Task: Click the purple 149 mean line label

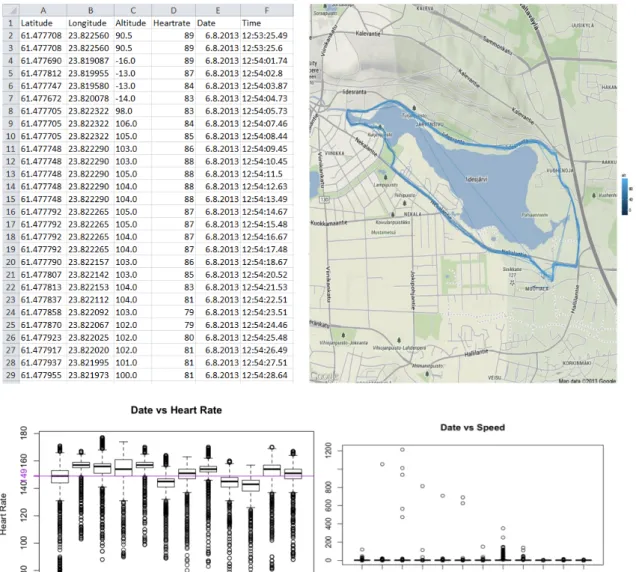Action: coord(24,474)
